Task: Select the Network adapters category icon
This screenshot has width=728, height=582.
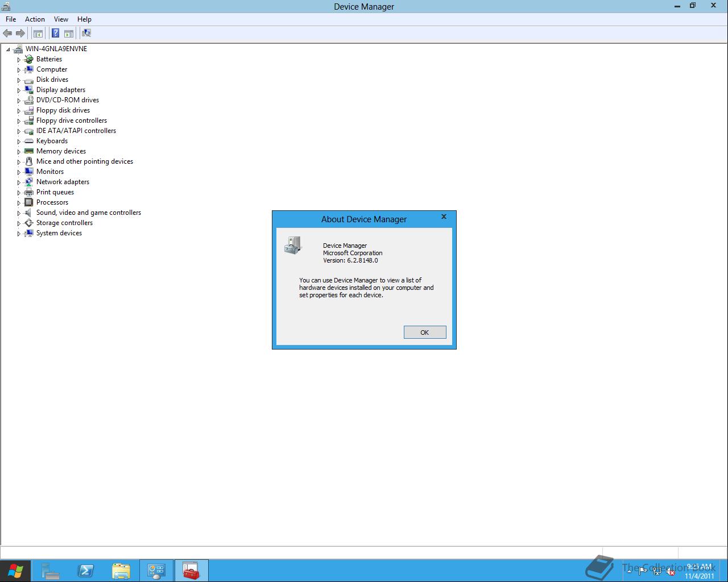Action: pos(29,182)
